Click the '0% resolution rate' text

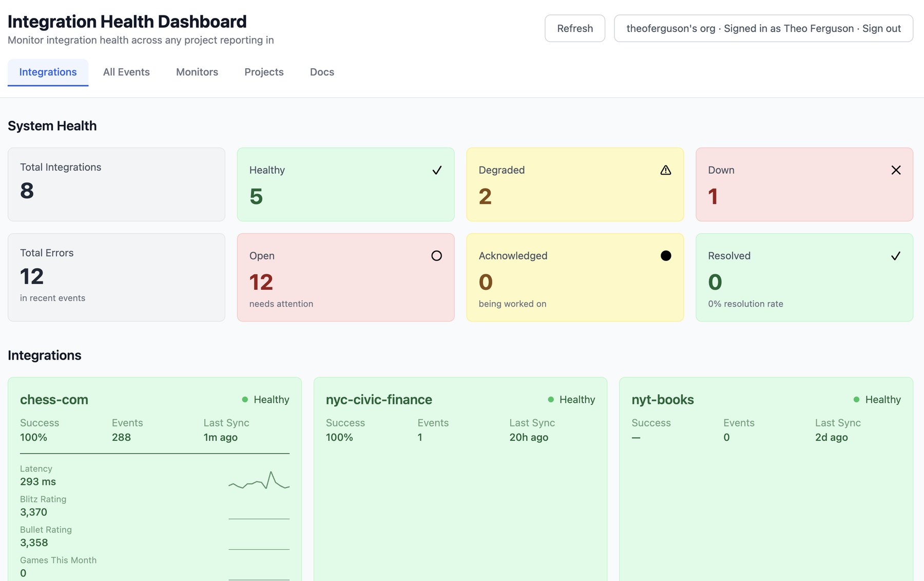[745, 304]
